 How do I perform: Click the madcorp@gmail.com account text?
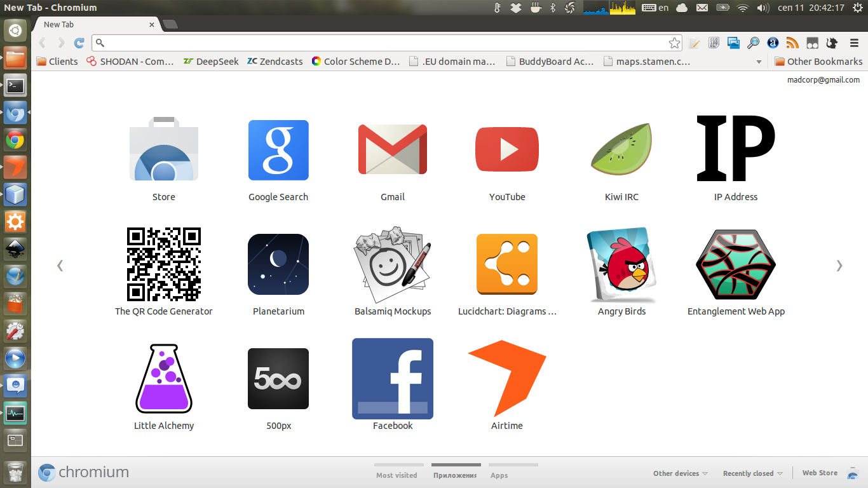[x=824, y=80]
